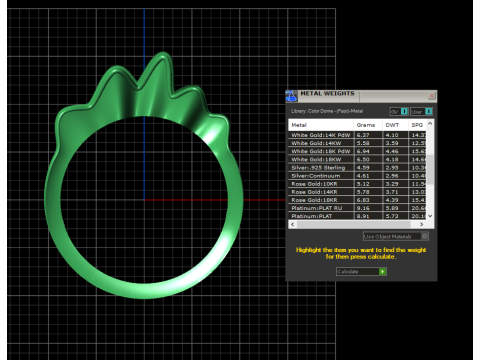Sort by the Grams column header
Viewport: 480px width, 360px height.
368,125
